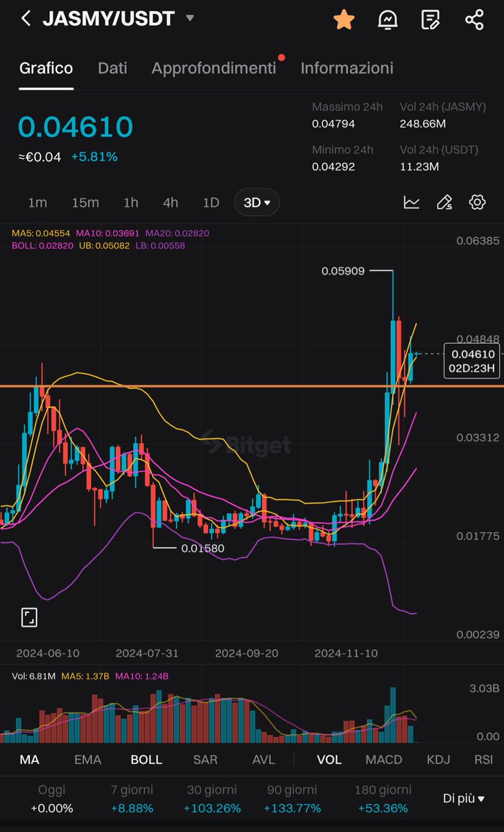Screen dimensions: 504x832
Task: Toggle the orange favorite star
Action: pyautogui.click(x=344, y=19)
